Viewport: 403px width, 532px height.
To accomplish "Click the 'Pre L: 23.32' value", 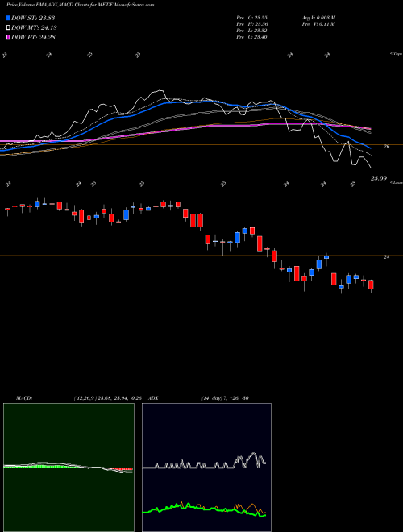I will [253, 31].
